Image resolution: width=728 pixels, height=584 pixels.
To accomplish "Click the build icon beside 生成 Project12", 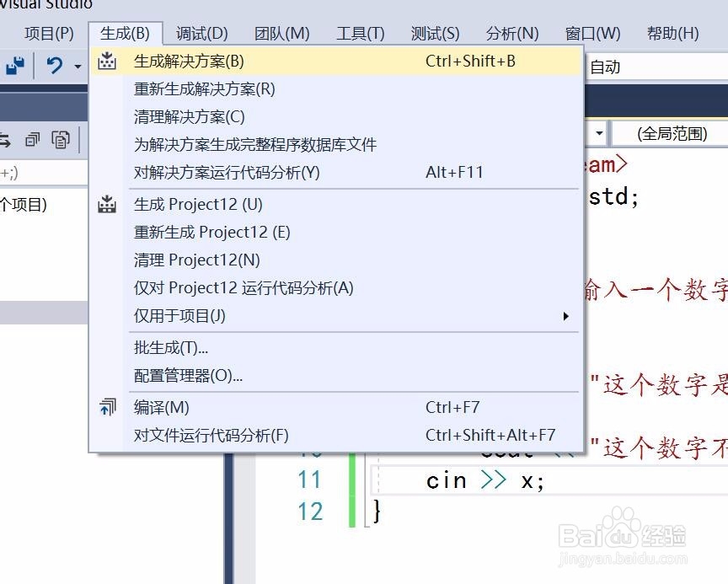I will [107, 204].
